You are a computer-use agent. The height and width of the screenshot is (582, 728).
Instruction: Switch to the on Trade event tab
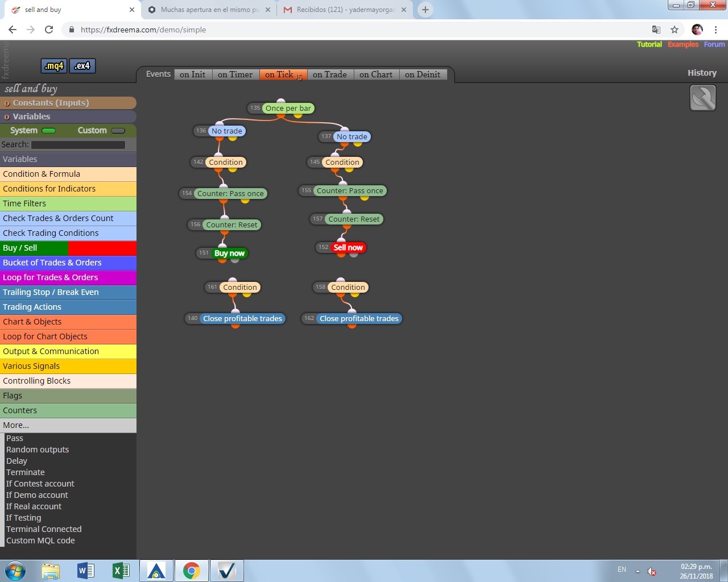(x=329, y=74)
